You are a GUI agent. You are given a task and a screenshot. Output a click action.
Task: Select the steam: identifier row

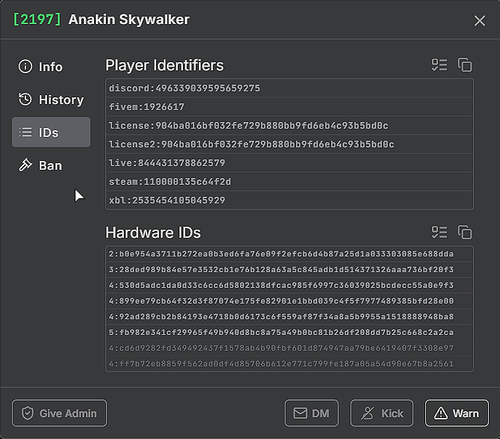289,182
